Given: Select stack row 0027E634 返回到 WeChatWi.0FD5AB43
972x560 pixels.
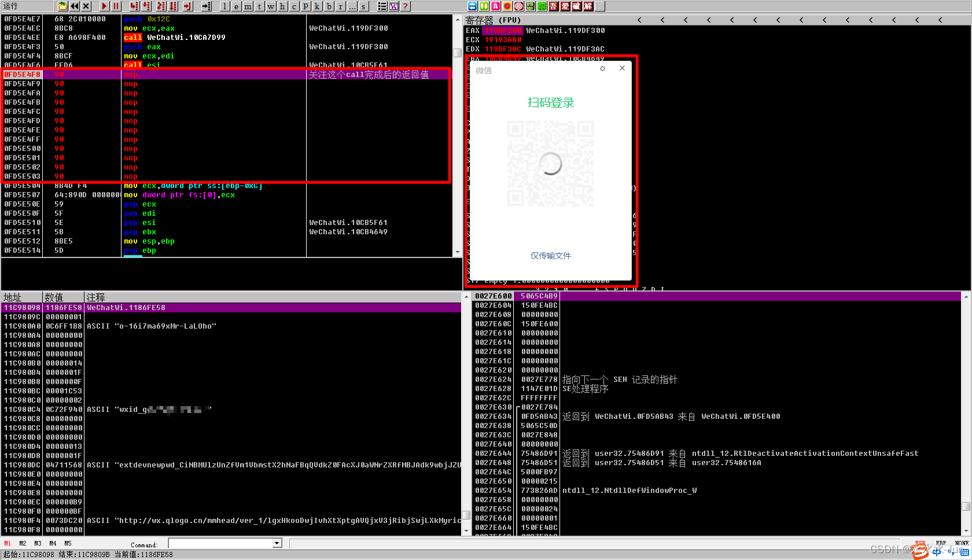Looking at the screenshot, I should [x=717, y=417].
